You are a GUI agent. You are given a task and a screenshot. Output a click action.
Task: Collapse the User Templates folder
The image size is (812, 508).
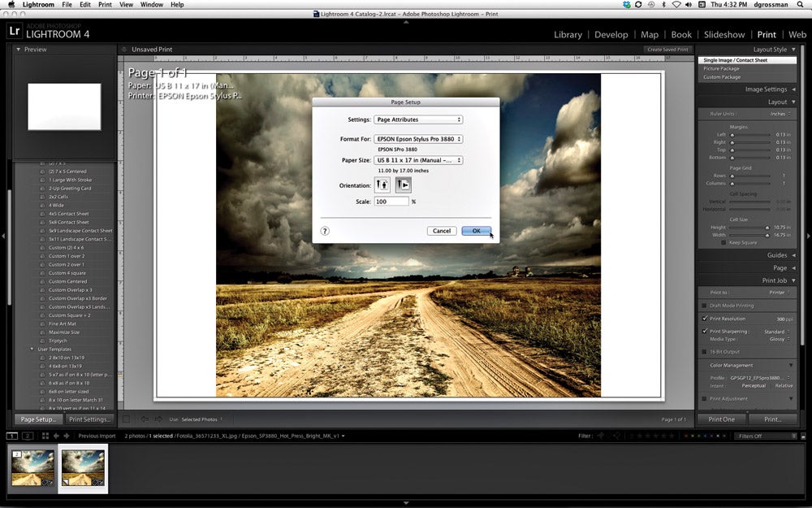(x=32, y=350)
